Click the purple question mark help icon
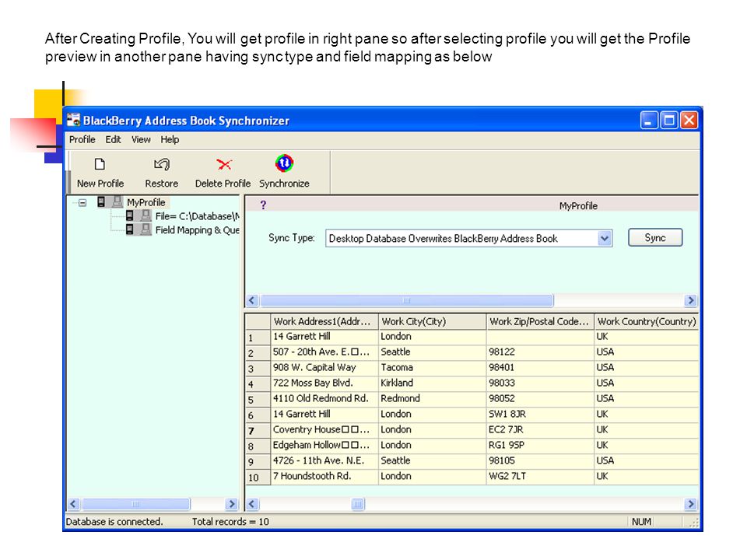This screenshot has height=560, width=747. (263, 205)
